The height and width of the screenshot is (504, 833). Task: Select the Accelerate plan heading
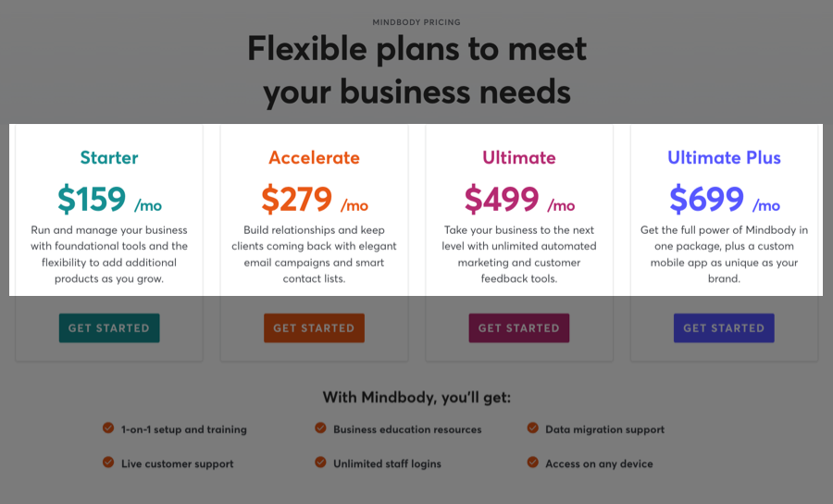tap(314, 157)
